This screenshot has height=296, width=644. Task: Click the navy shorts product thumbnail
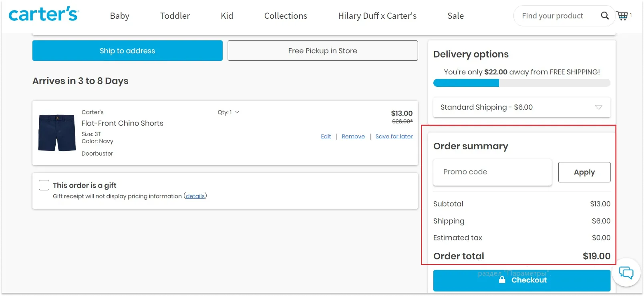[x=57, y=133]
